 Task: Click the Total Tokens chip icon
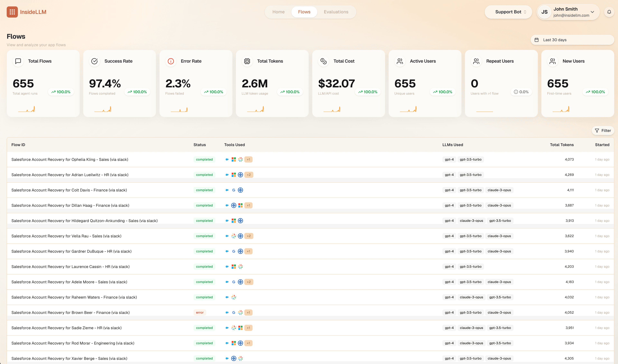(247, 61)
